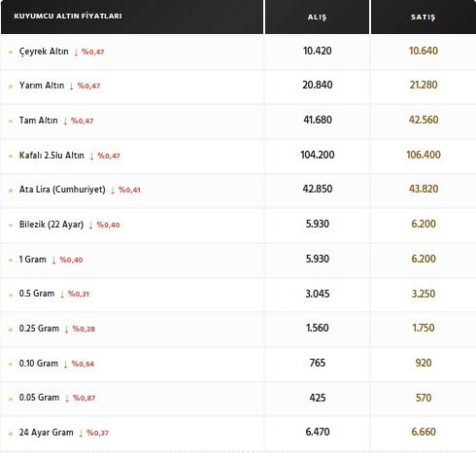The height and width of the screenshot is (453, 476).
Task: Click the %0,87 change for 0.05 Gram
Action: click(x=85, y=398)
